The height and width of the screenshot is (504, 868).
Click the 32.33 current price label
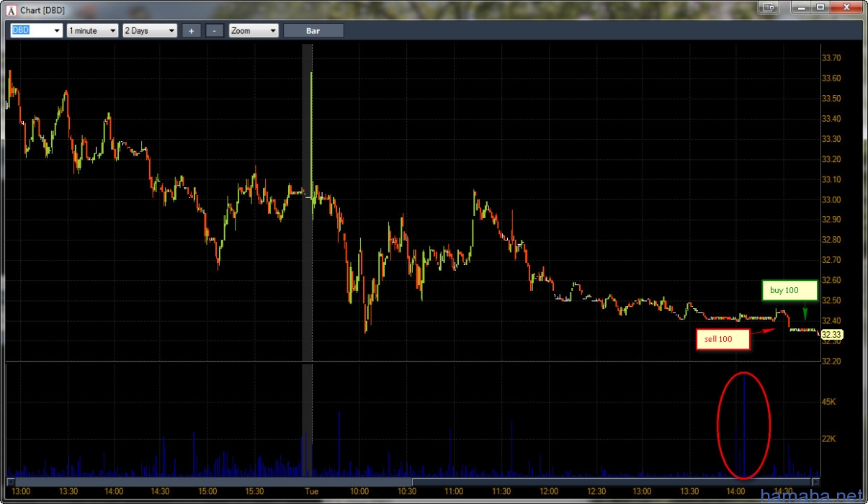pos(831,334)
